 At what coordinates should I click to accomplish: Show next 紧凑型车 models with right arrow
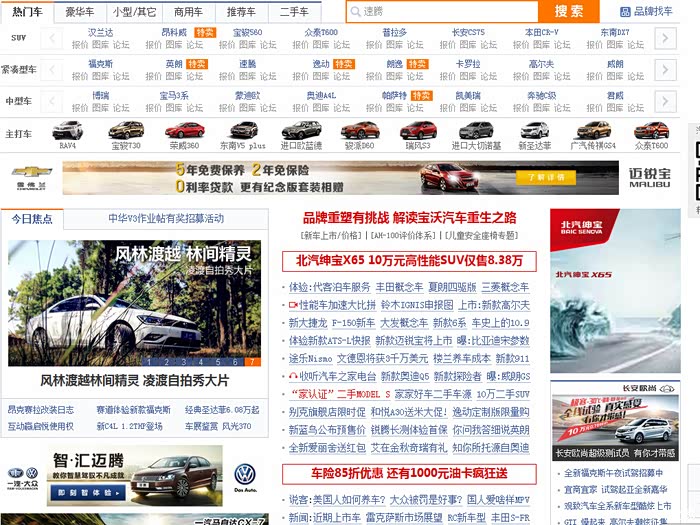665,70
